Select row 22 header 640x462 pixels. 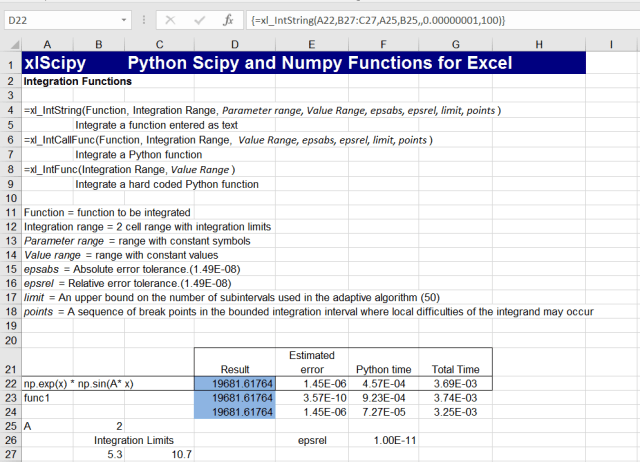[x=10, y=383]
